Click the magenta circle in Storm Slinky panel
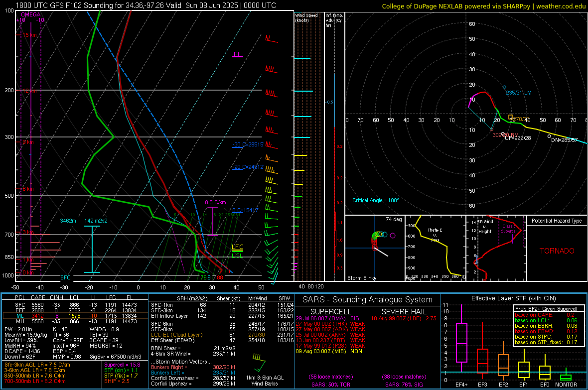This screenshot has width=588, height=390. (x=392, y=236)
